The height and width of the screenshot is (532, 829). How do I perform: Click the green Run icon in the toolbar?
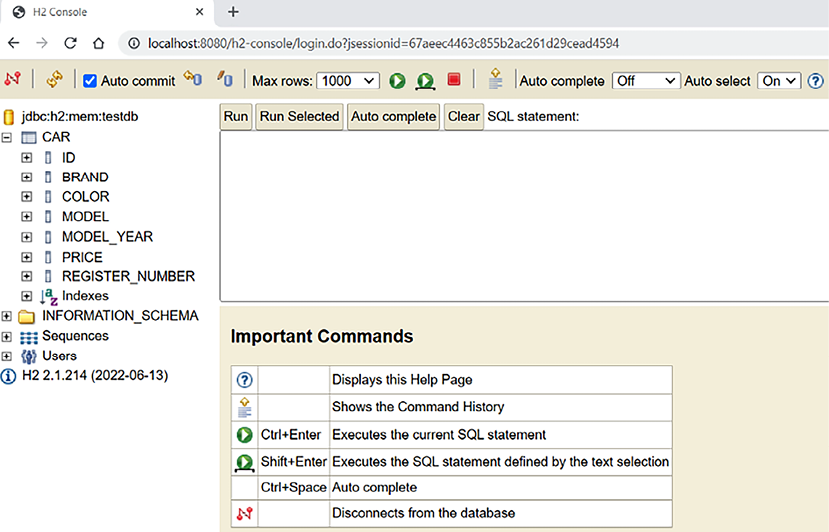tap(397, 80)
